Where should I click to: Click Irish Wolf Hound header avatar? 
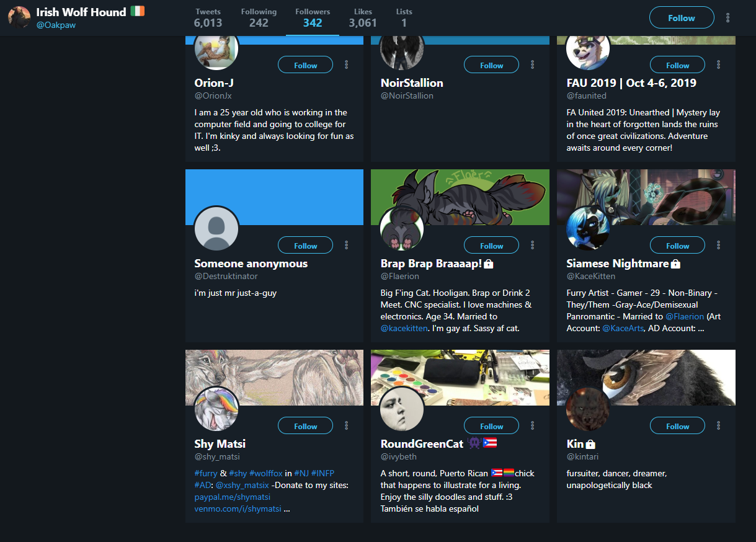click(x=19, y=17)
